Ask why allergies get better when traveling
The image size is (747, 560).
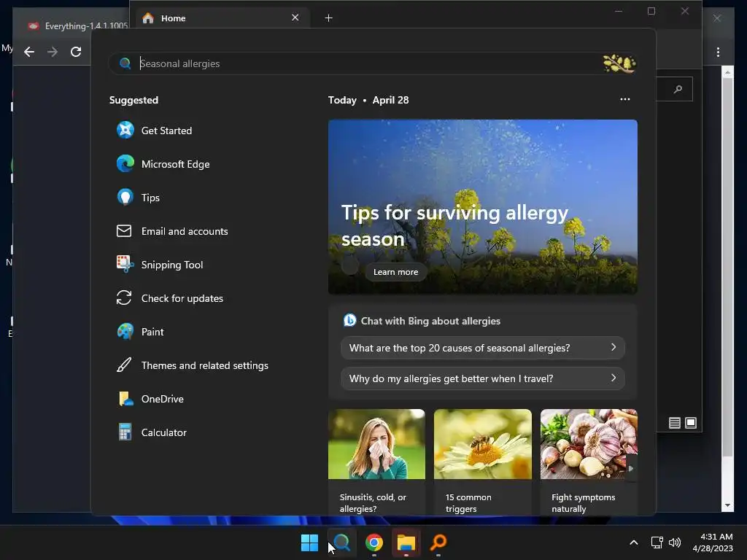483,378
